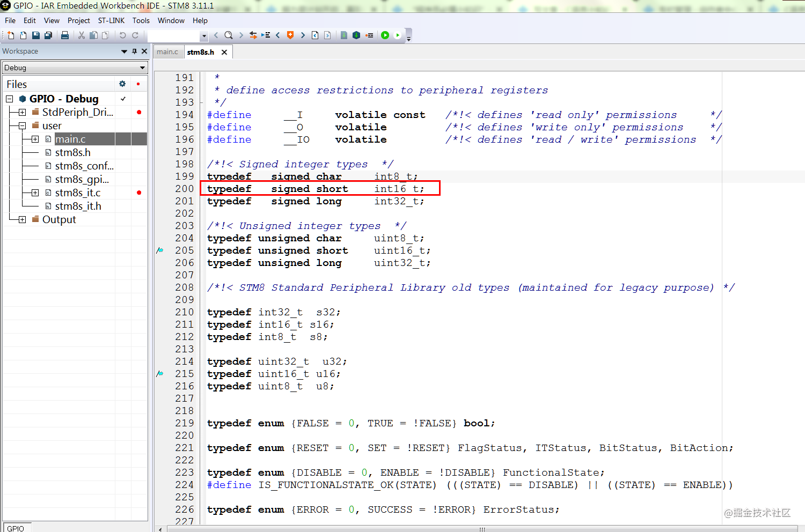Click the Find magnifier icon

click(229, 35)
